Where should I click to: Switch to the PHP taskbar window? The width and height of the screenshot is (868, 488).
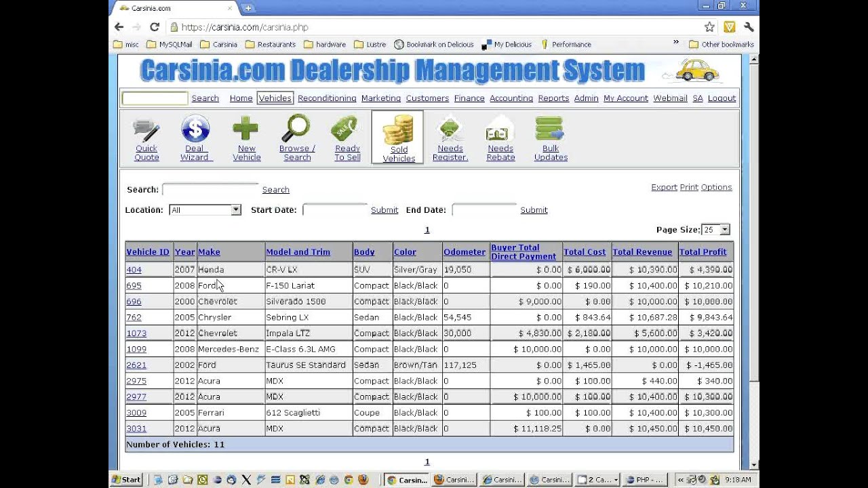pos(644,480)
